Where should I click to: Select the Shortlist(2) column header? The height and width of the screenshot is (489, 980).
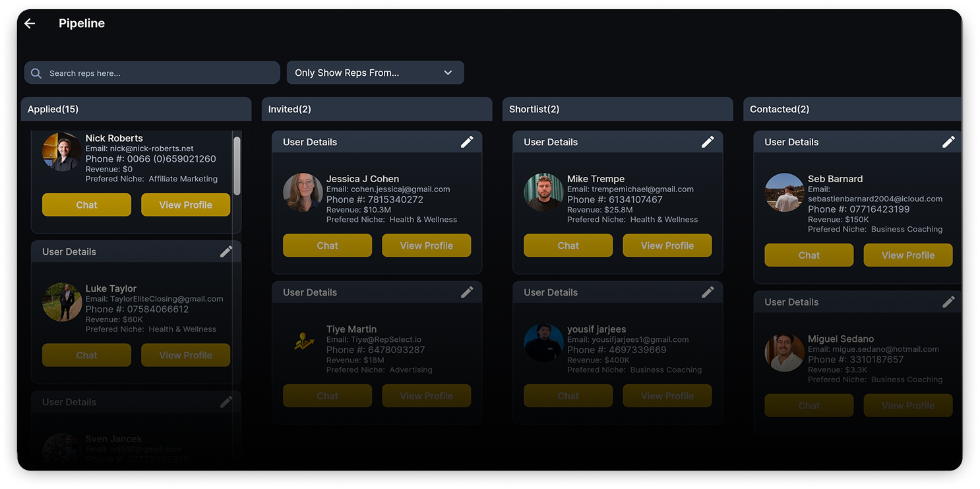coord(617,109)
